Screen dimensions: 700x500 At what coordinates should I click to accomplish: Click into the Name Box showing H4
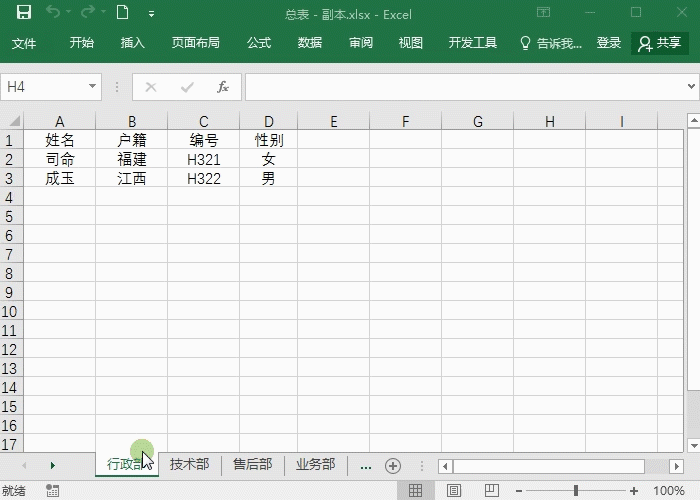pyautogui.click(x=44, y=87)
